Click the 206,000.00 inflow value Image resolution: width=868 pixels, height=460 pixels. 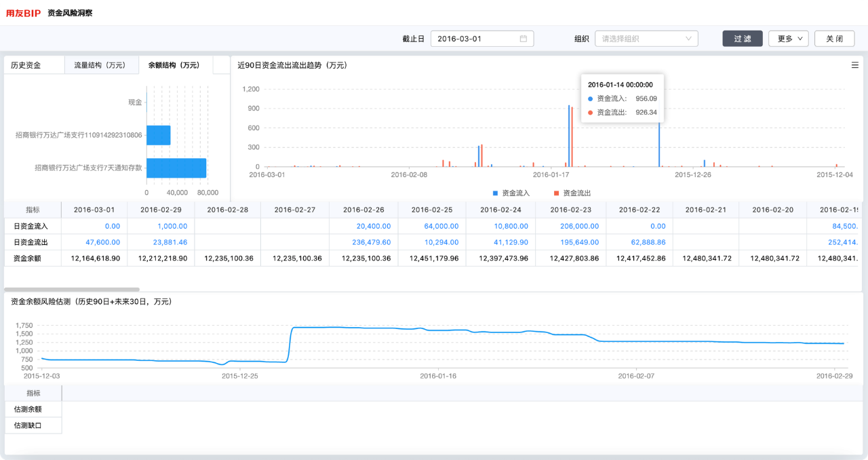pyautogui.click(x=575, y=226)
